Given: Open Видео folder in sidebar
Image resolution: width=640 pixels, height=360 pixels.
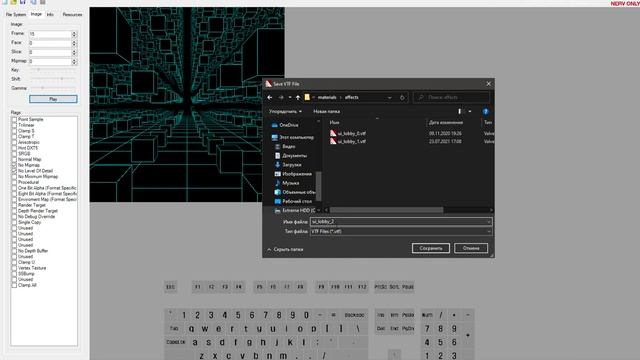Looking at the screenshot, I should tap(289, 147).
